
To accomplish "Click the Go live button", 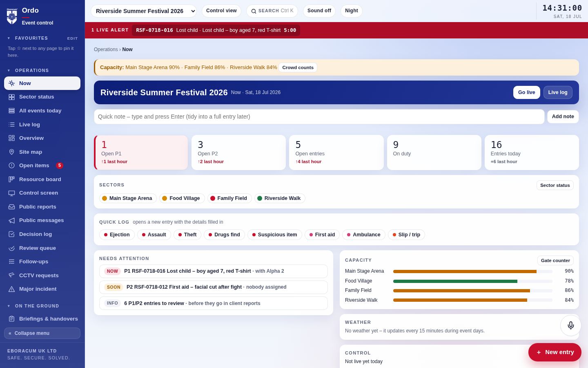I will pos(526,92).
